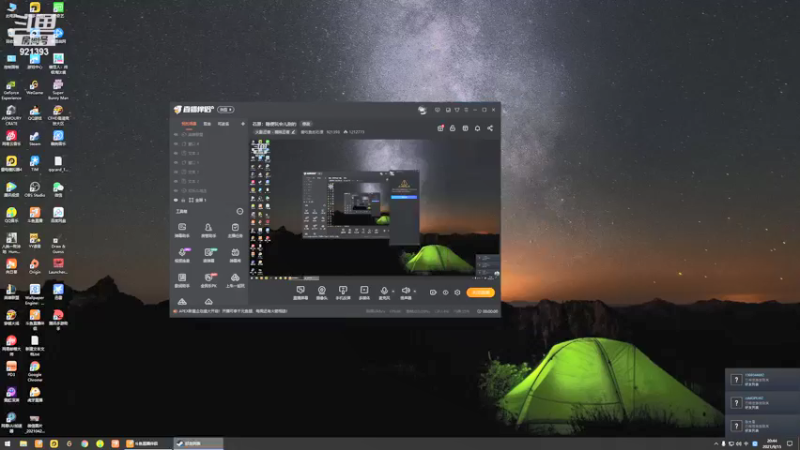
Task: Open the Steam desktop shortcut
Action: pyautogui.click(x=35, y=138)
